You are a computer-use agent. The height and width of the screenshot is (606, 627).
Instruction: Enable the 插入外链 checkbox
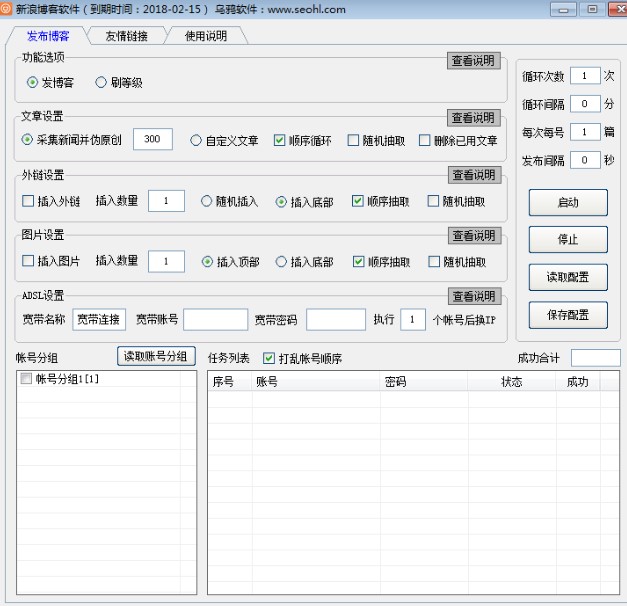(x=28, y=202)
